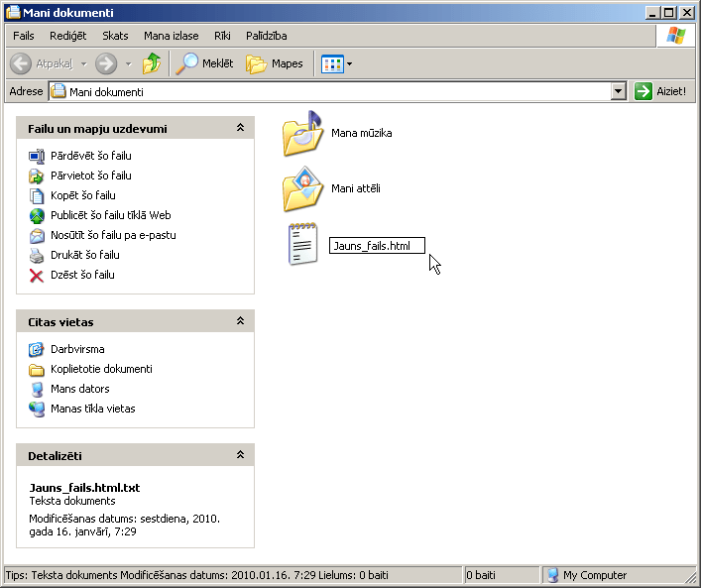Click the e-mail envelope icon
701x588 pixels.
[37, 235]
